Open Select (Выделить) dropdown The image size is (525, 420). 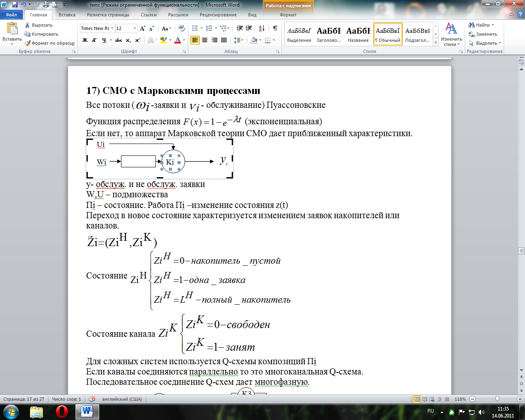click(485, 43)
